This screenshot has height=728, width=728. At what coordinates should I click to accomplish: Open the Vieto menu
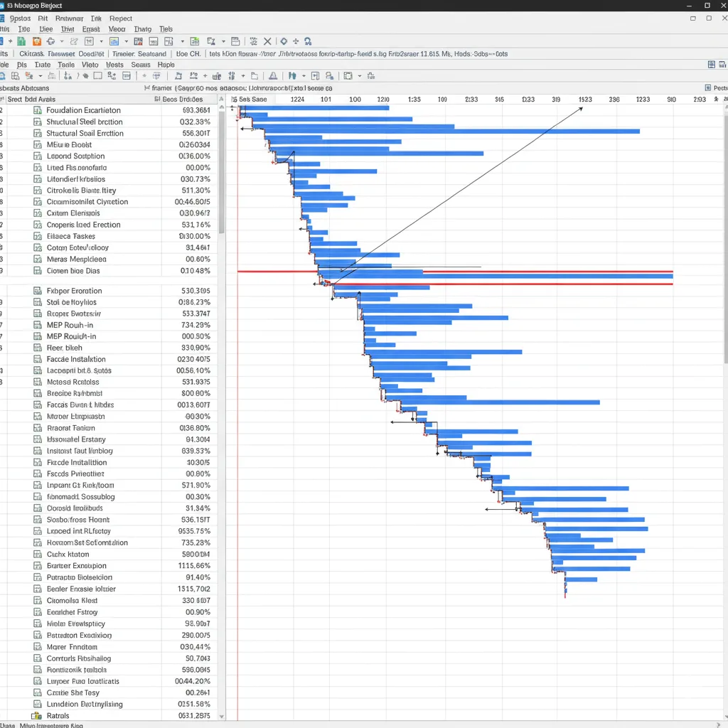(90, 65)
